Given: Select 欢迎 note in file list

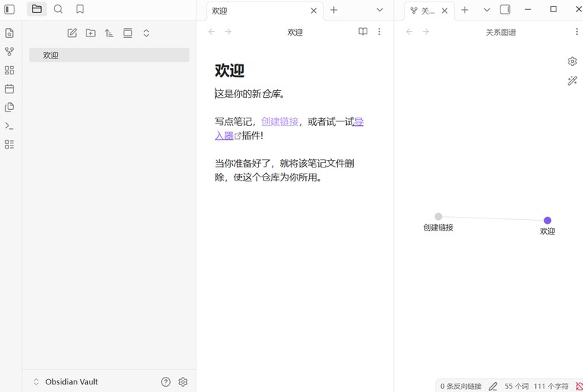Looking at the screenshot, I should click(x=109, y=55).
